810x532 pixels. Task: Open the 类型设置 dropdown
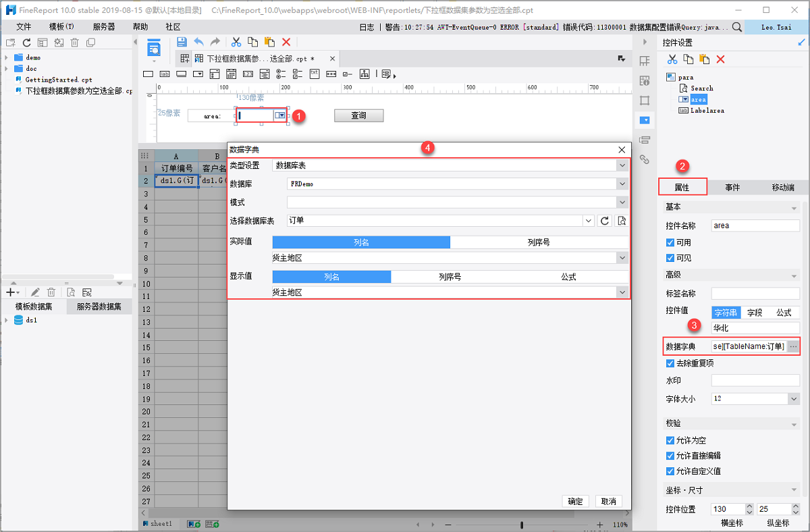click(622, 165)
